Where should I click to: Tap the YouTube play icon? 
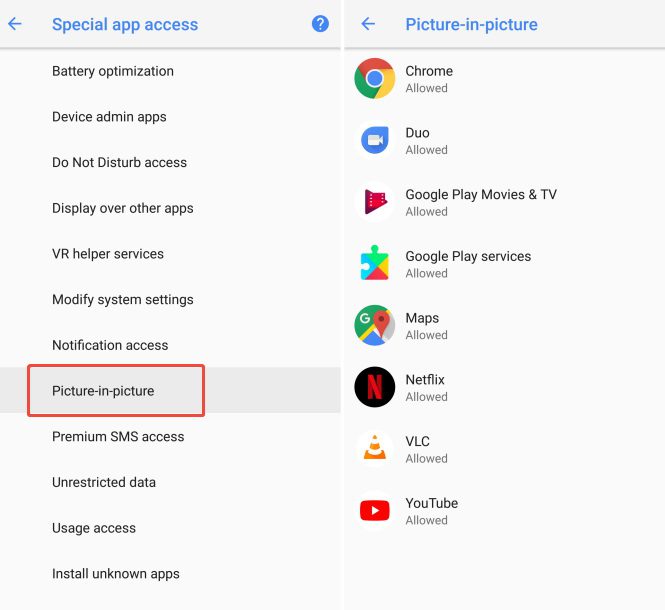[x=374, y=510]
